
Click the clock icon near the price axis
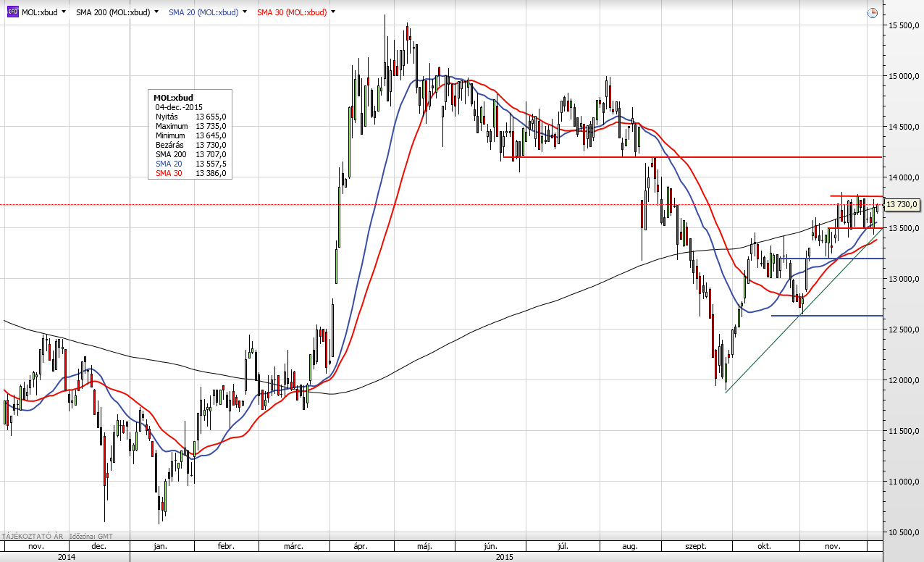pyautogui.click(x=873, y=12)
